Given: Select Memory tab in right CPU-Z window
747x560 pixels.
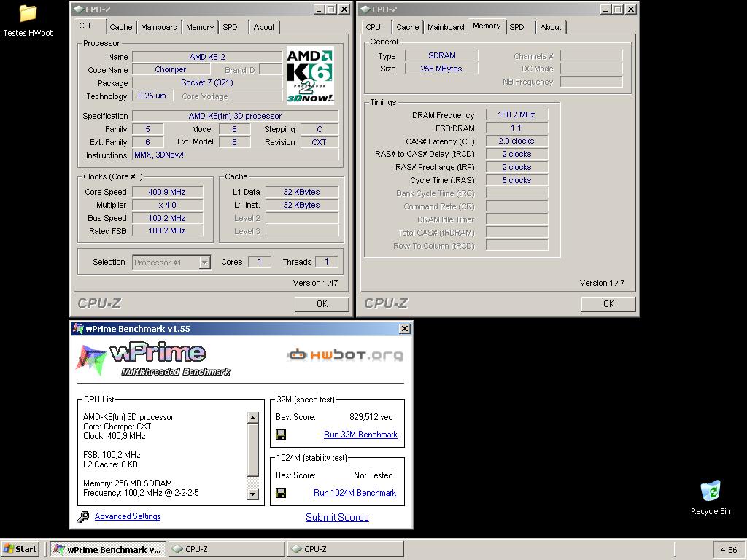Looking at the screenshot, I should click(x=487, y=26).
